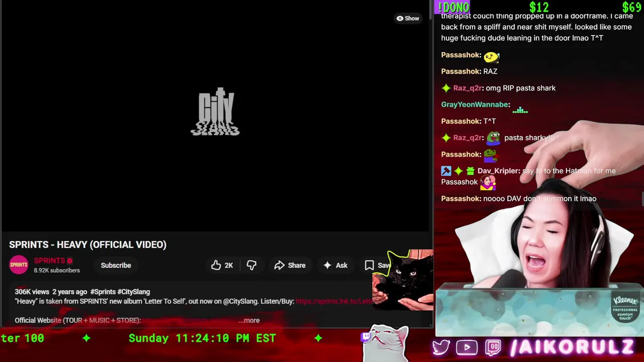The height and width of the screenshot is (362, 644).
Task: Open the SPRINTS channel avatar
Action: click(x=19, y=265)
